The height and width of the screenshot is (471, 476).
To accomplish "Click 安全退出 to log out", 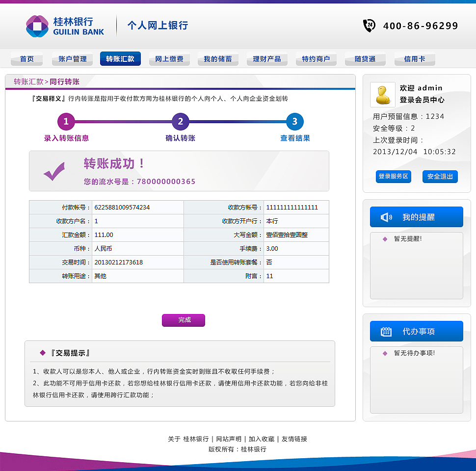I will 439,177.
